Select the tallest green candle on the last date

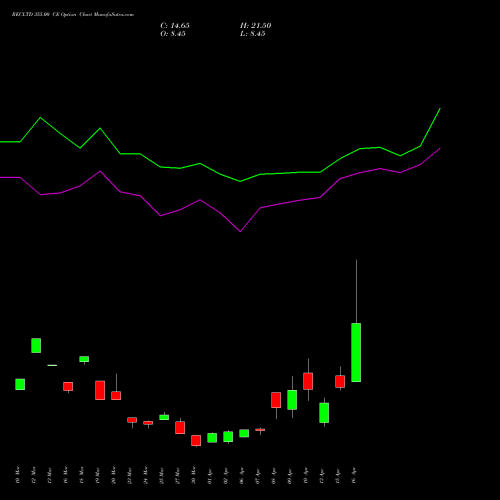pyautogui.click(x=356, y=352)
